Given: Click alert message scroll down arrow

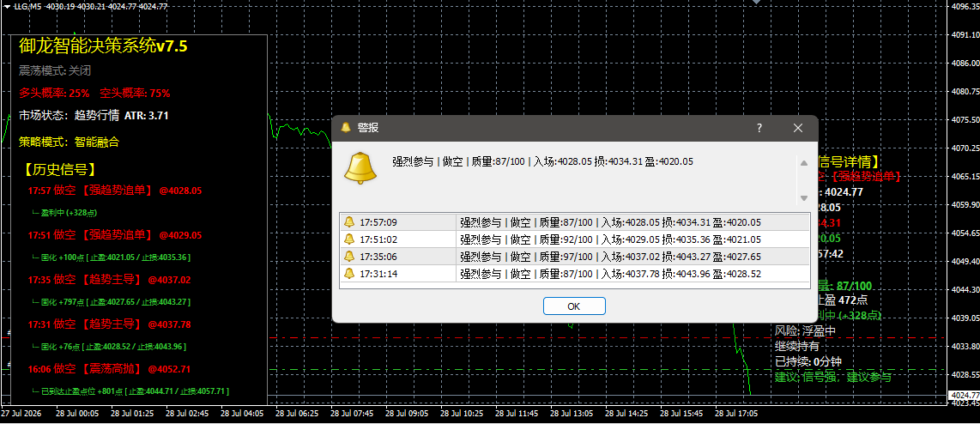Looking at the screenshot, I should click(x=804, y=198).
